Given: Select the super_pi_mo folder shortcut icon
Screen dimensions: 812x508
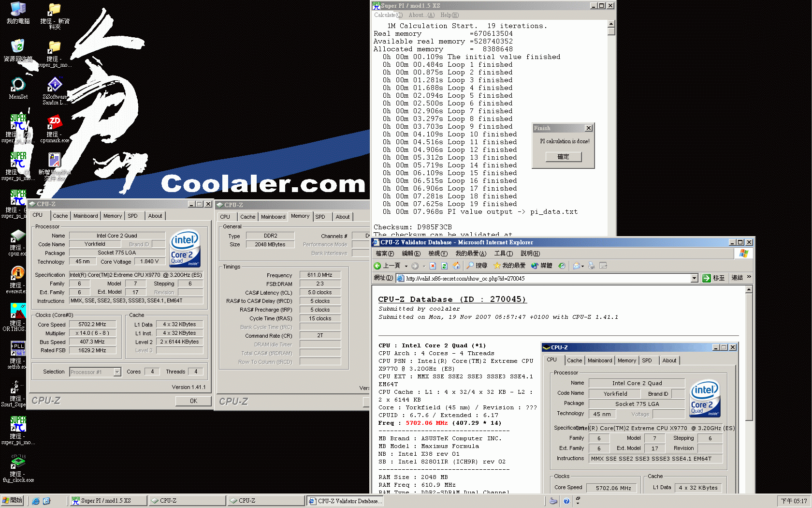Looking at the screenshot, I should pos(55,53).
